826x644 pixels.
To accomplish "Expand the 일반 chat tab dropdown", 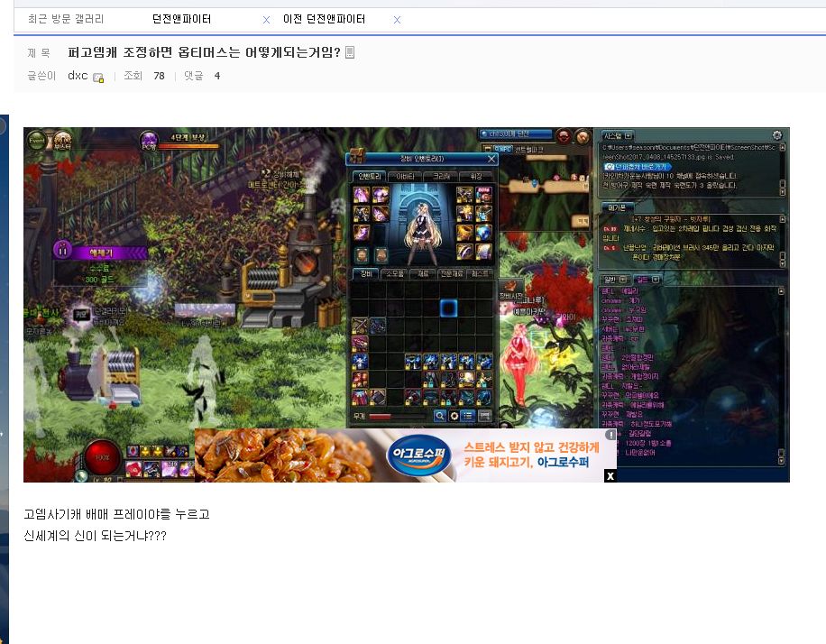I will (x=623, y=280).
